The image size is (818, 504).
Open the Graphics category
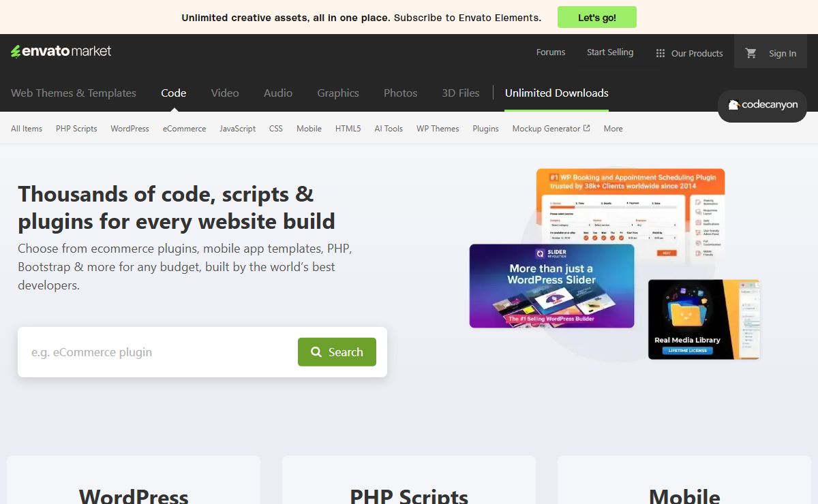[338, 93]
